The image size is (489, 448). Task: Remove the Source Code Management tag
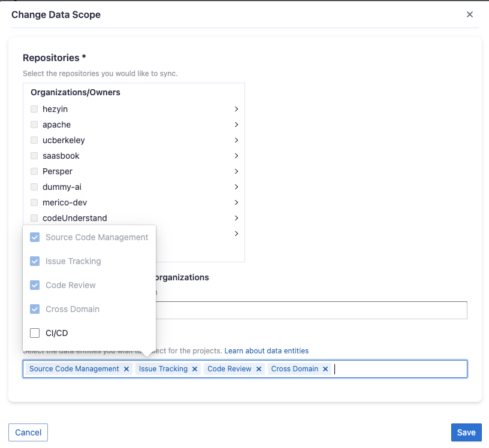[126, 369]
